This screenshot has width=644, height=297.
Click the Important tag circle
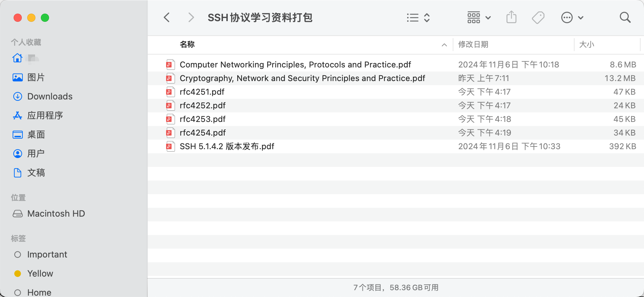pos(18,254)
